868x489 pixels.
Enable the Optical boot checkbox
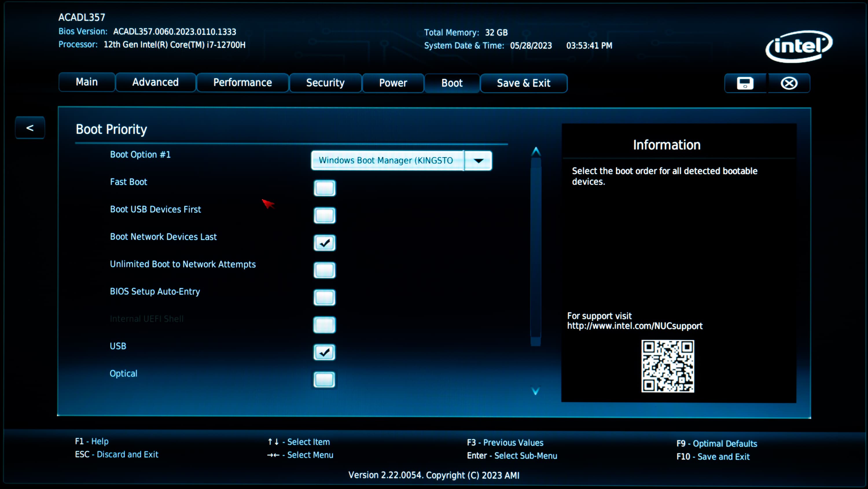(325, 380)
